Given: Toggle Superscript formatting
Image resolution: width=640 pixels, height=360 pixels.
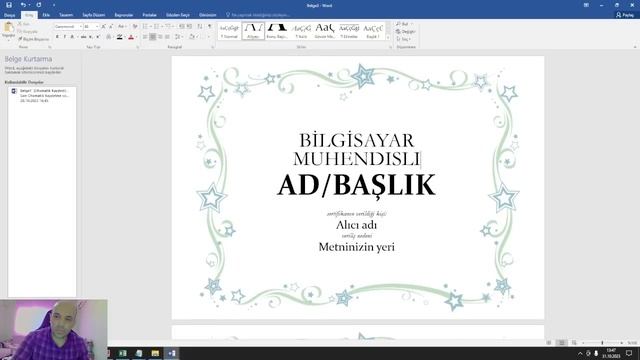Looking at the screenshot, I should pos(98,37).
